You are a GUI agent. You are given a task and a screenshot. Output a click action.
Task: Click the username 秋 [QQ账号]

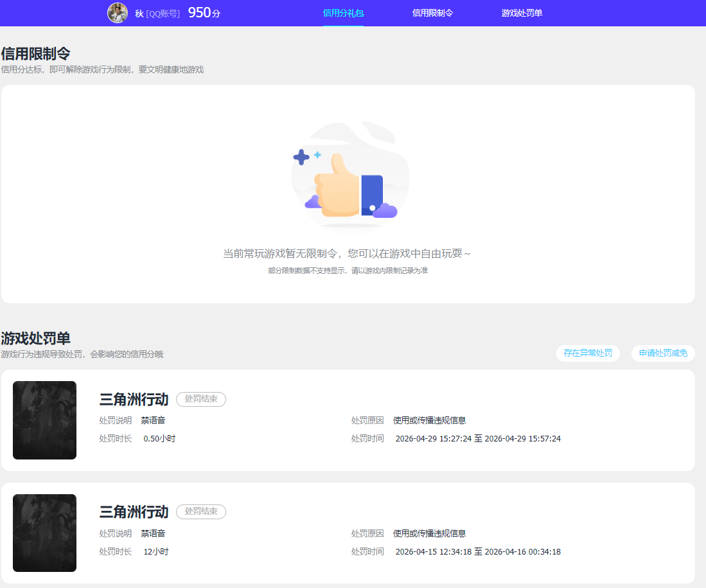coord(157,13)
